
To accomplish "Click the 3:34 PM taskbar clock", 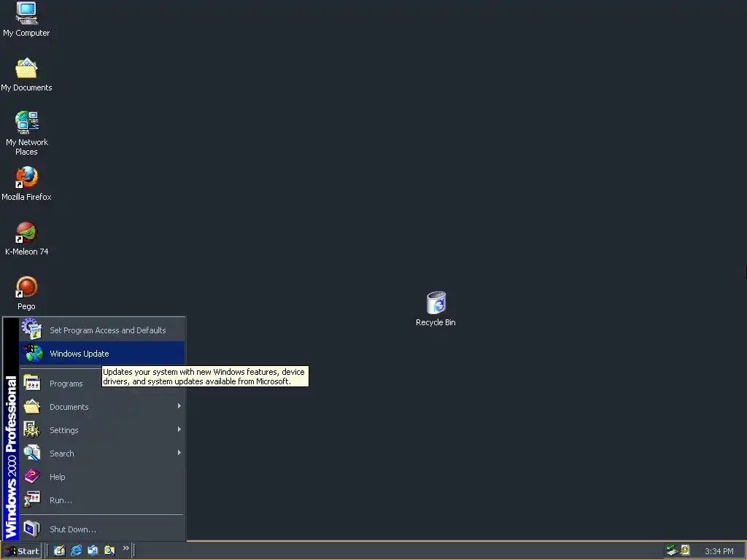I will 719,551.
